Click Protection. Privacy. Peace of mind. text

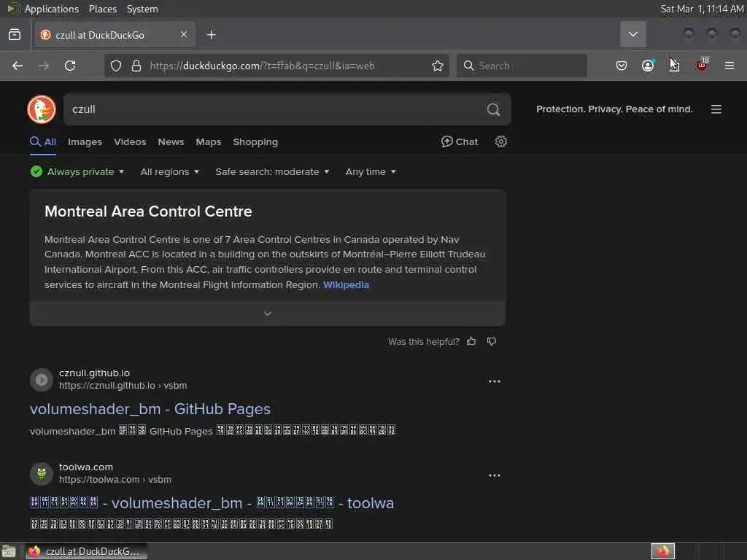[x=614, y=109]
